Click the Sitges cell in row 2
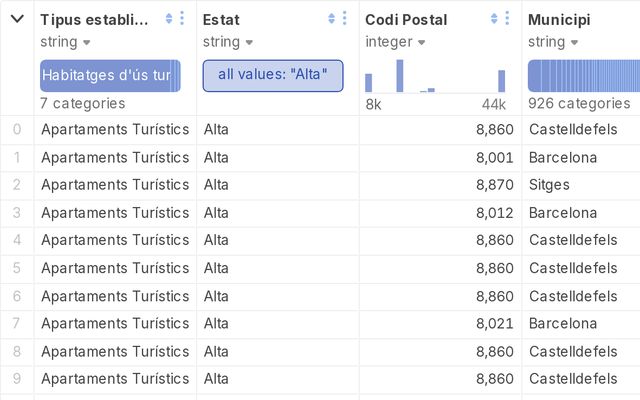Screen dimensions: 640x400 (549, 185)
